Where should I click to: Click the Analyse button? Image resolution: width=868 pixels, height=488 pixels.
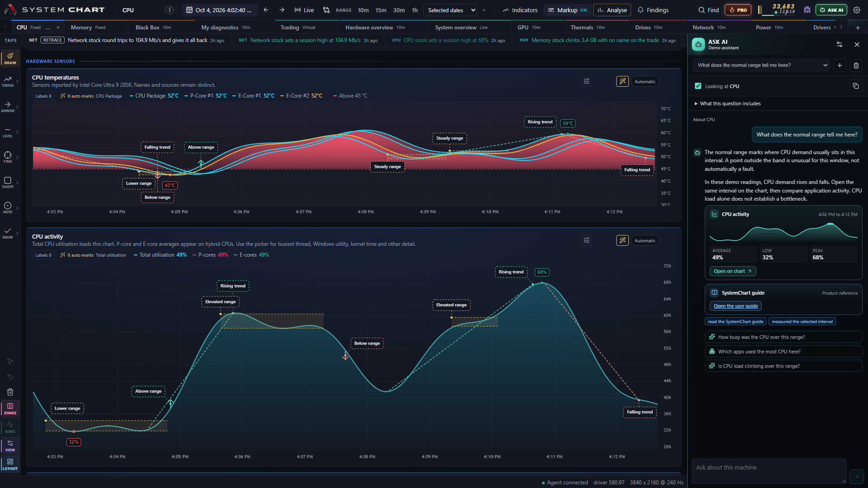(613, 10)
